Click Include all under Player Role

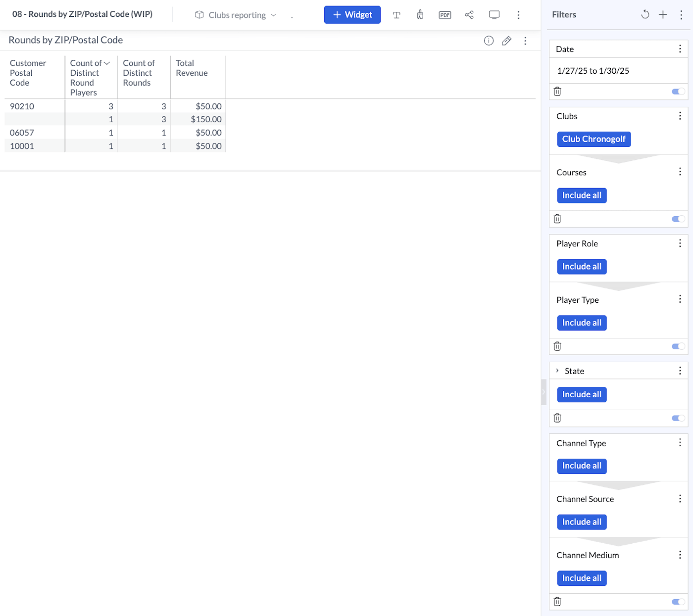pos(582,267)
